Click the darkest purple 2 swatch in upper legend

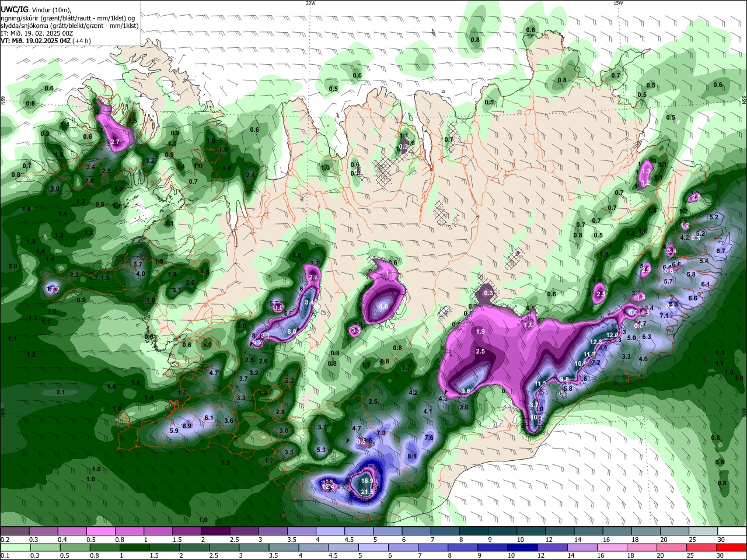point(215,531)
